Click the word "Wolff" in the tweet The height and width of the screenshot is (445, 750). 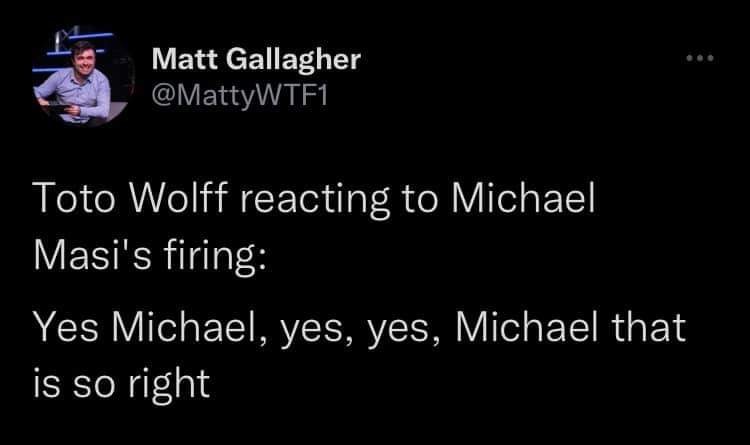(177, 197)
